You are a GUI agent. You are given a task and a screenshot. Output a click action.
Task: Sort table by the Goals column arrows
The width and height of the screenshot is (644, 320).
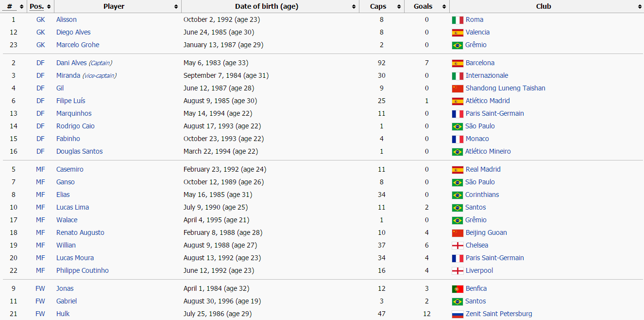click(x=444, y=7)
